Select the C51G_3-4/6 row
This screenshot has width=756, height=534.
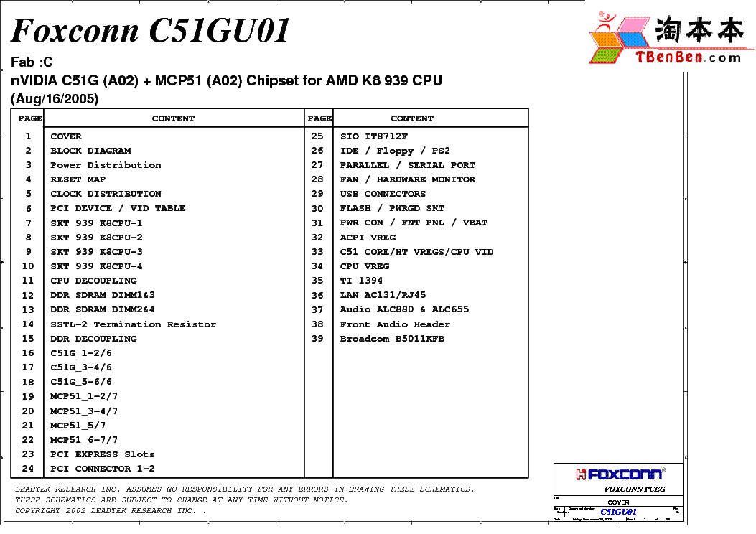pos(81,367)
